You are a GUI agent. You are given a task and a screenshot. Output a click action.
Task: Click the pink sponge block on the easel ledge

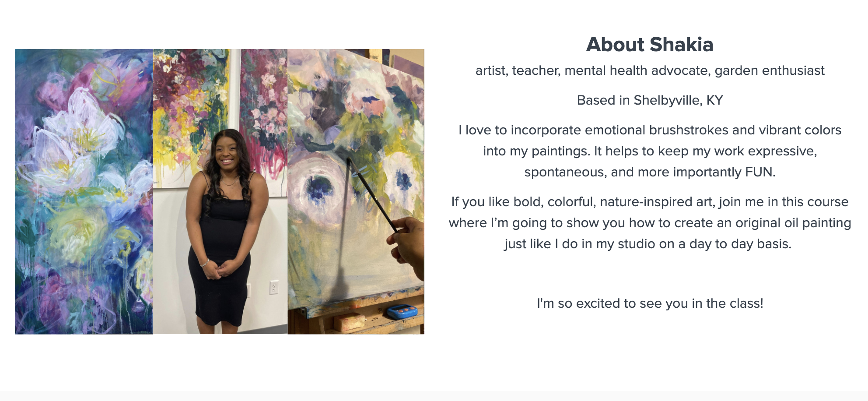click(x=349, y=322)
